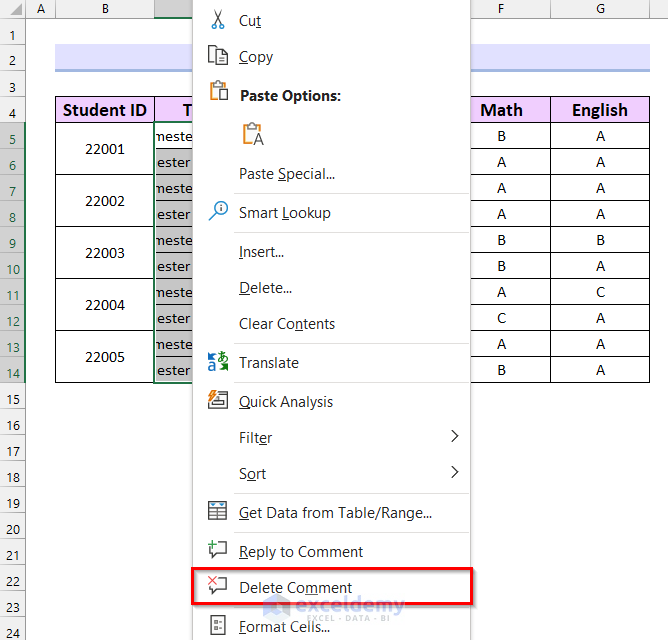Click the Cut scissors icon
Viewport: 668px width, 640px height.
click(218, 20)
